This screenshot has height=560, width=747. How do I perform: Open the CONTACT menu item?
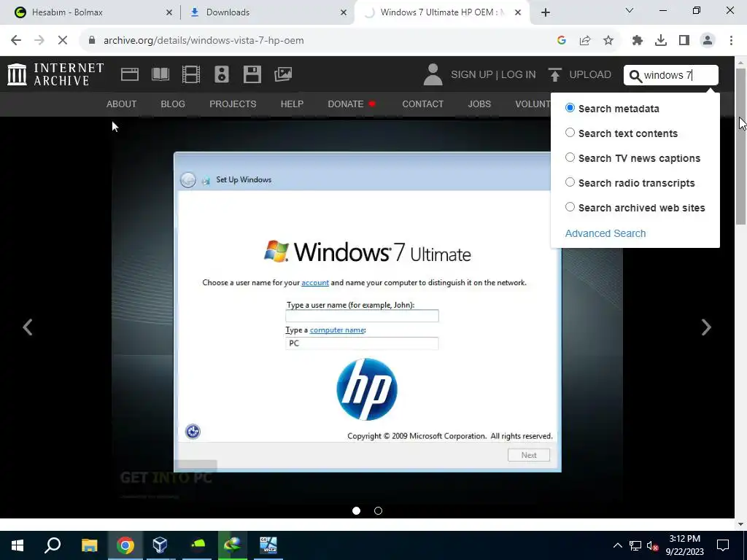(423, 104)
